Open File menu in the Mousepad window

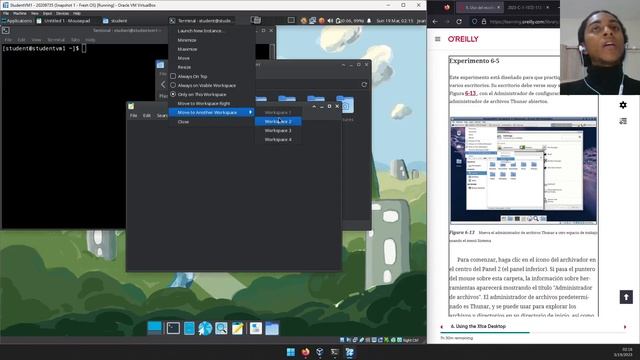133,116
